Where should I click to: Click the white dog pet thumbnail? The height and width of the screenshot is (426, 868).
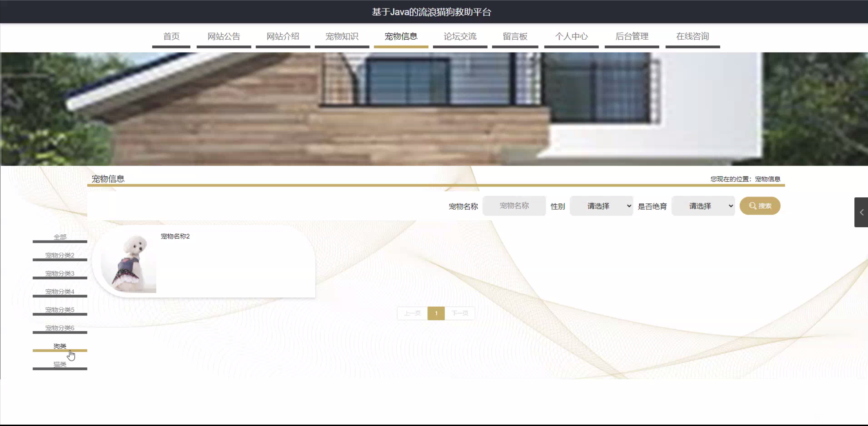click(x=129, y=264)
